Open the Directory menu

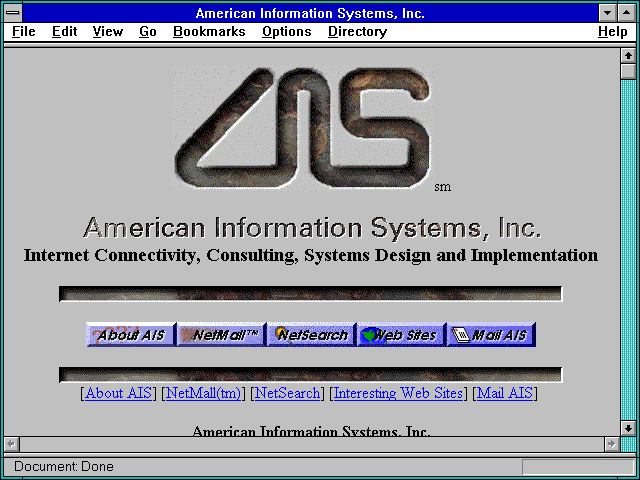357,31
